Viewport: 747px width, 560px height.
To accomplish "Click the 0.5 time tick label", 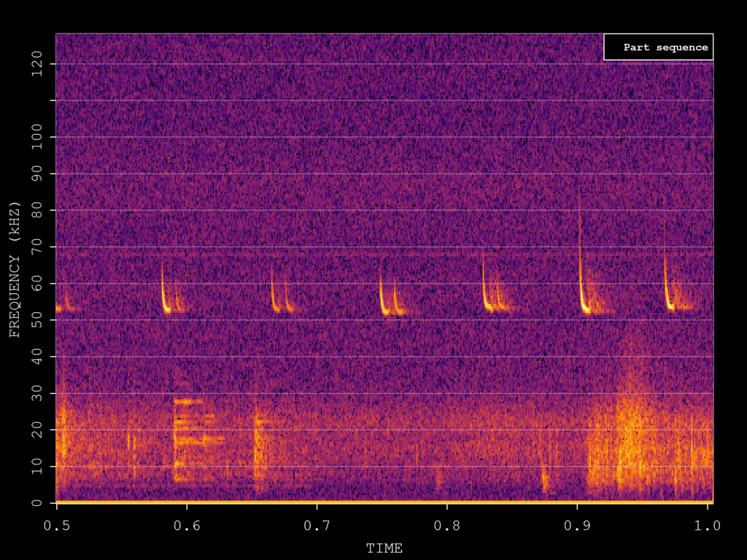I will (57, 525).
